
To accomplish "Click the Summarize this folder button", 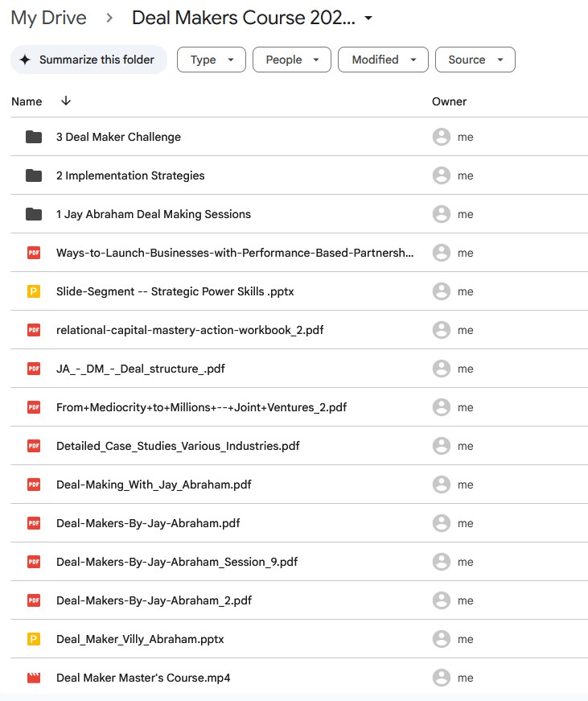I will click(x=88, y=60).
